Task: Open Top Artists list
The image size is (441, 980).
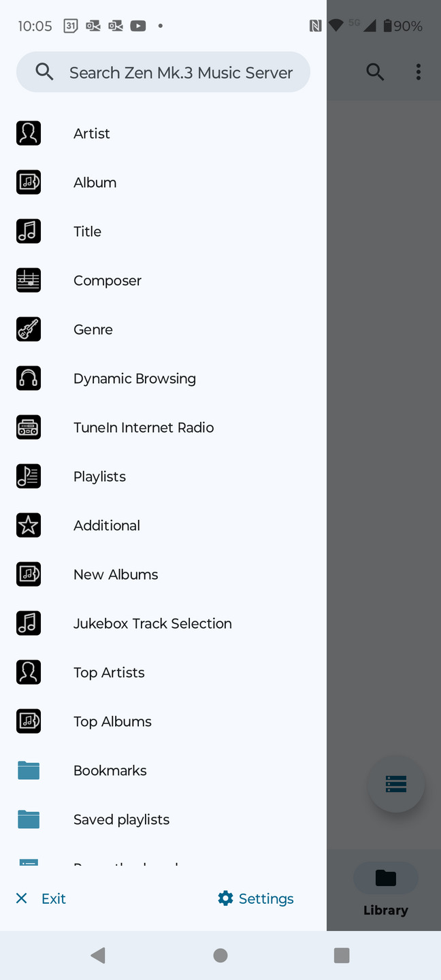Action: click(163, 672)
